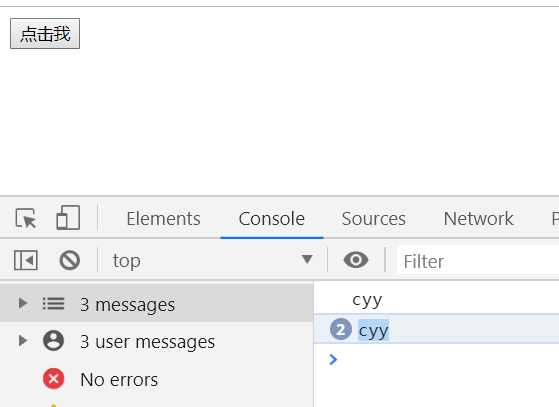Expand the 3 user messages arrow

[x=23, y=341]
